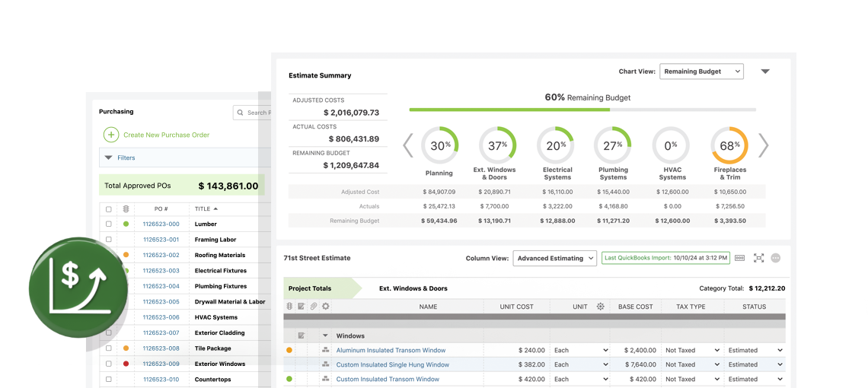Click the orange status dot for Tile Package PO

click(126, 348)
